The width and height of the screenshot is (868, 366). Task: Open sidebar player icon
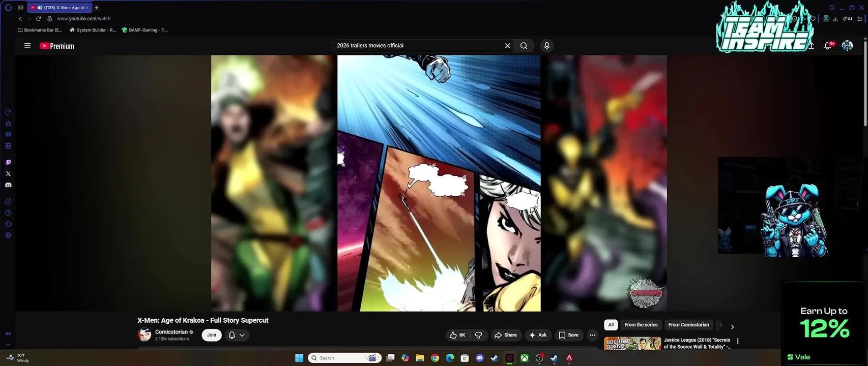tap(8, 202)
